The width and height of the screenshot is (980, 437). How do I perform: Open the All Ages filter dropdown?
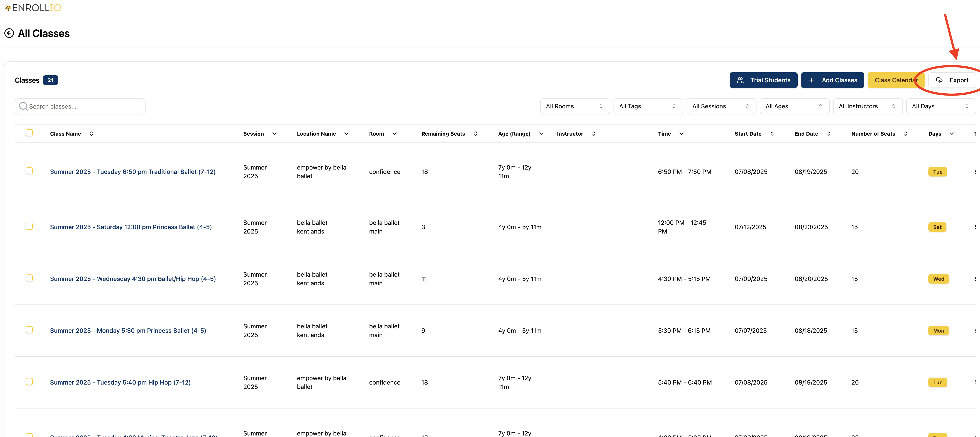click(x=794, y=106)
